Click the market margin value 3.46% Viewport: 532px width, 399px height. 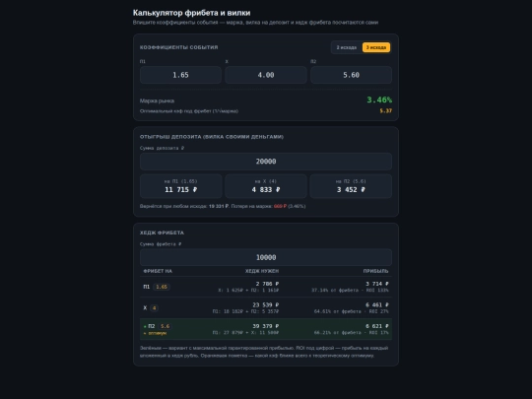coord(379,100)
